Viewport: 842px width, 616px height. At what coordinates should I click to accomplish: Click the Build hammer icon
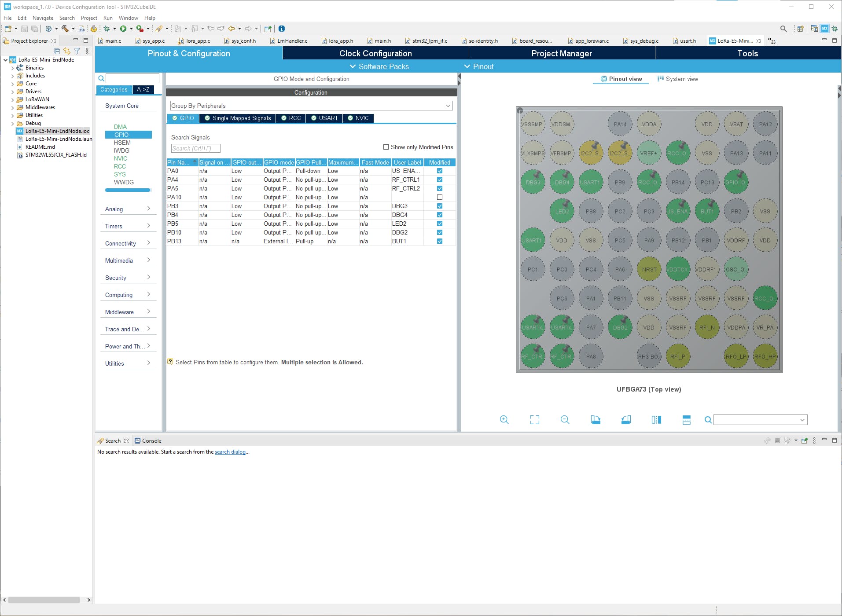point(65,29)
